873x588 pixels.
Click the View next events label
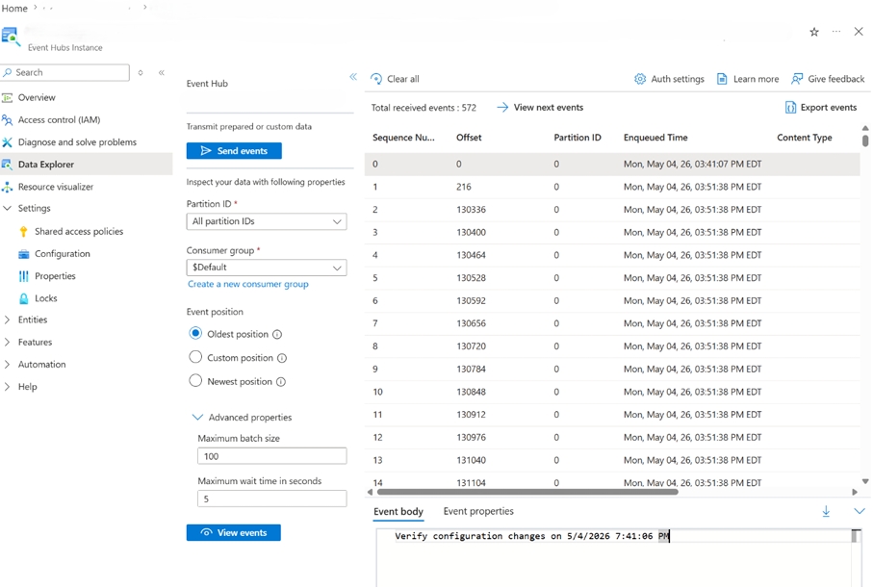pos(549,108)
